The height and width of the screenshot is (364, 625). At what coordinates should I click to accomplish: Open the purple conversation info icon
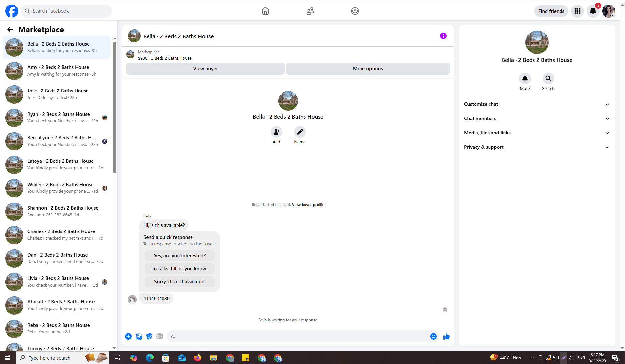coord(443,36)
